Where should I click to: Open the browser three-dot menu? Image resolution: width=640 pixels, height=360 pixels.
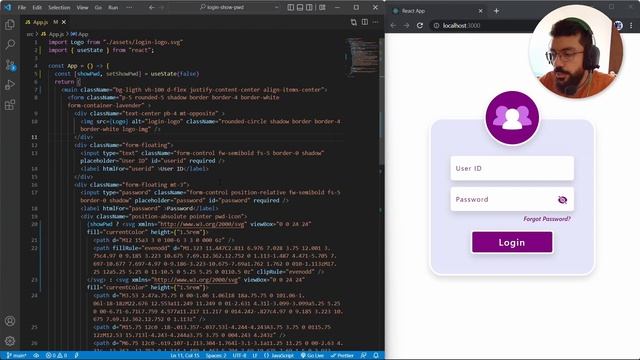631,25
